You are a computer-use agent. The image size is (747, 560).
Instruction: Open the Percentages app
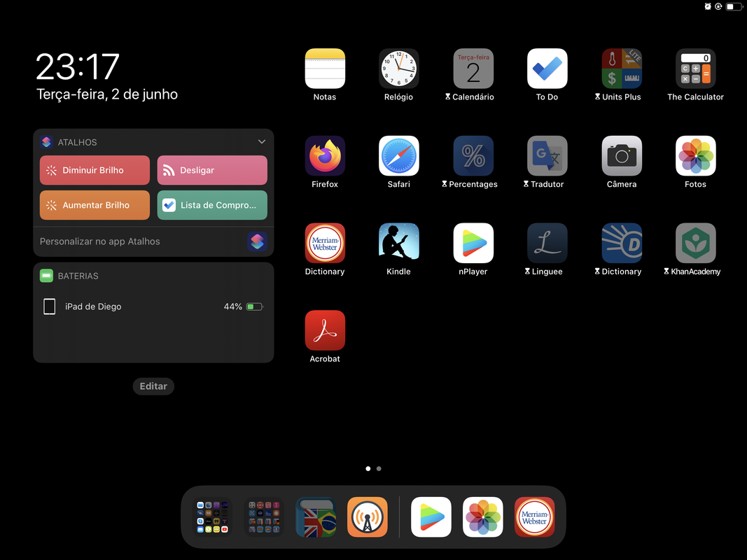[x=473, y=155]
